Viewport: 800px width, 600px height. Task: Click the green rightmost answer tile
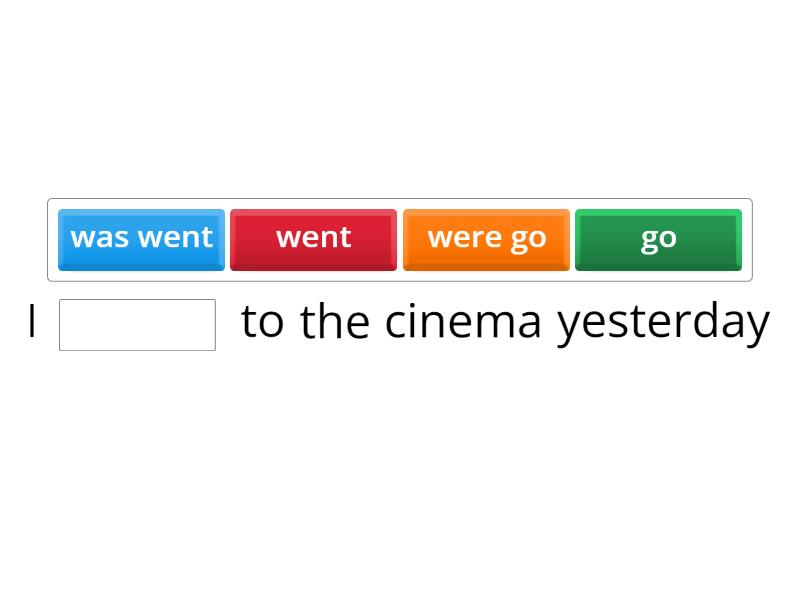coord(658,238)
